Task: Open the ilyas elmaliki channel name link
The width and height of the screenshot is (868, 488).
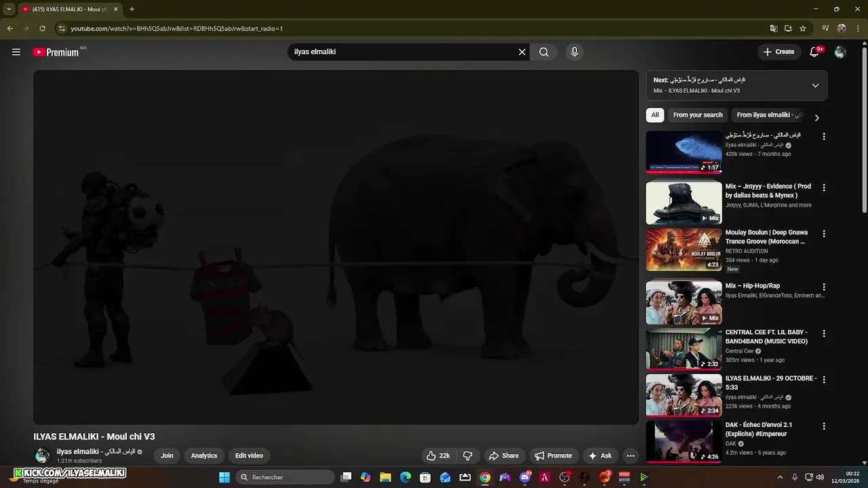Action: (x=96, y=451)
